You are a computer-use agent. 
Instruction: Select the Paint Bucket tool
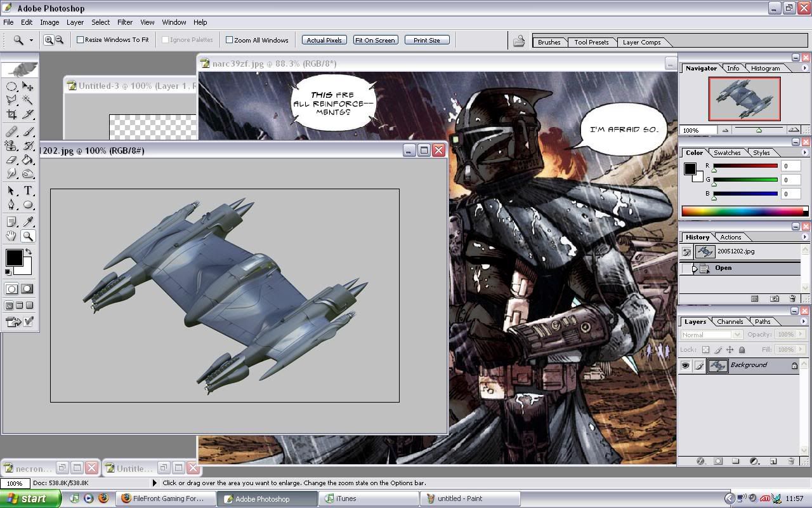pos(28,159)
